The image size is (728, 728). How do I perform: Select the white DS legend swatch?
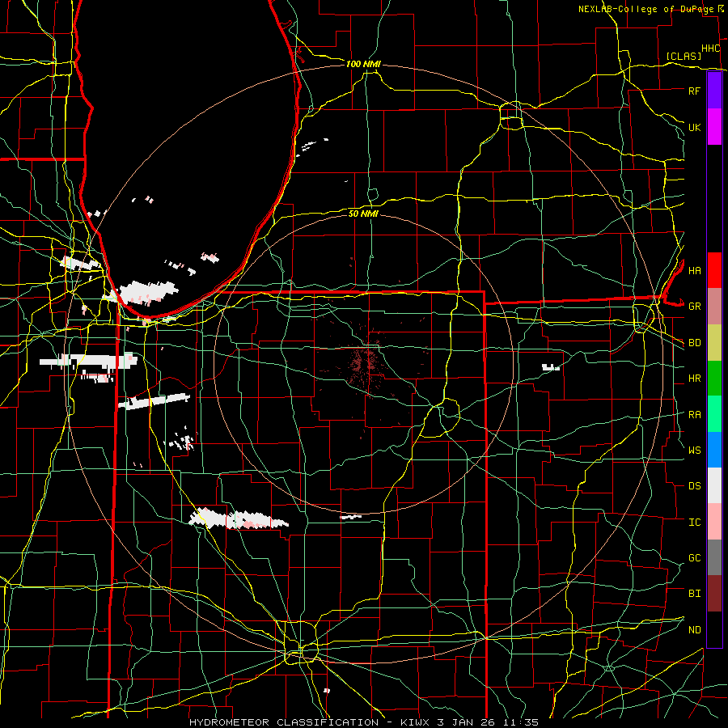(714, 485)
